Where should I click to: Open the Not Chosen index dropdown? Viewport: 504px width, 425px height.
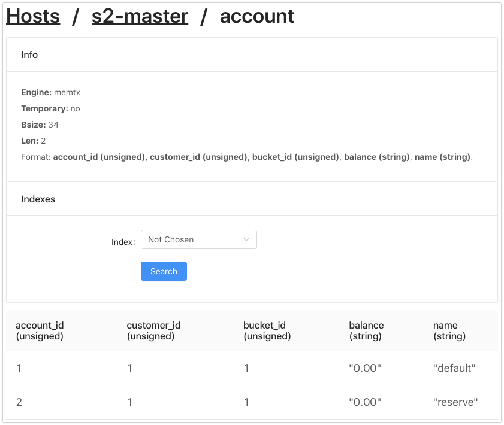pyautogui.click(x=198, y=239)
